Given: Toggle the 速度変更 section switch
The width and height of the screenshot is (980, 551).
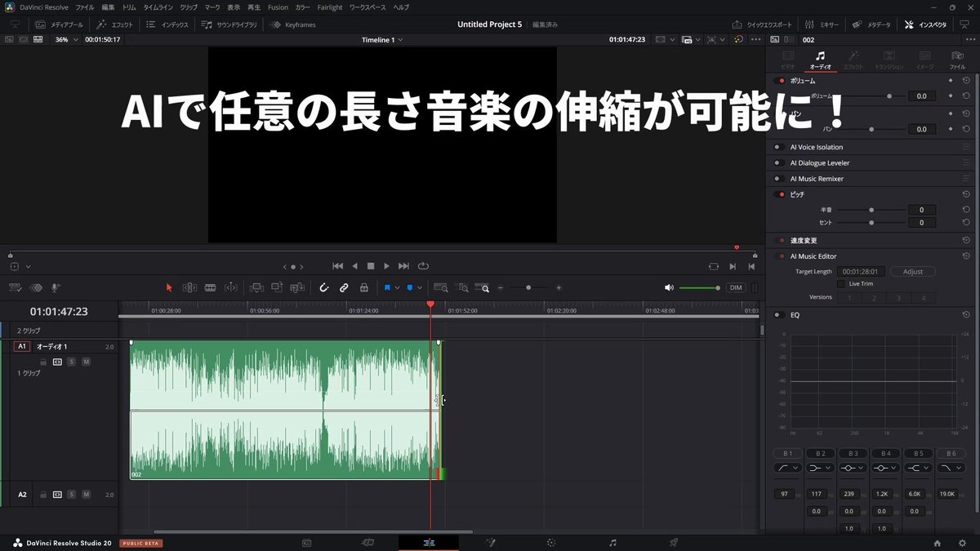Looking at the screenshot, I should pyautogui.click(x=780, y=241).
